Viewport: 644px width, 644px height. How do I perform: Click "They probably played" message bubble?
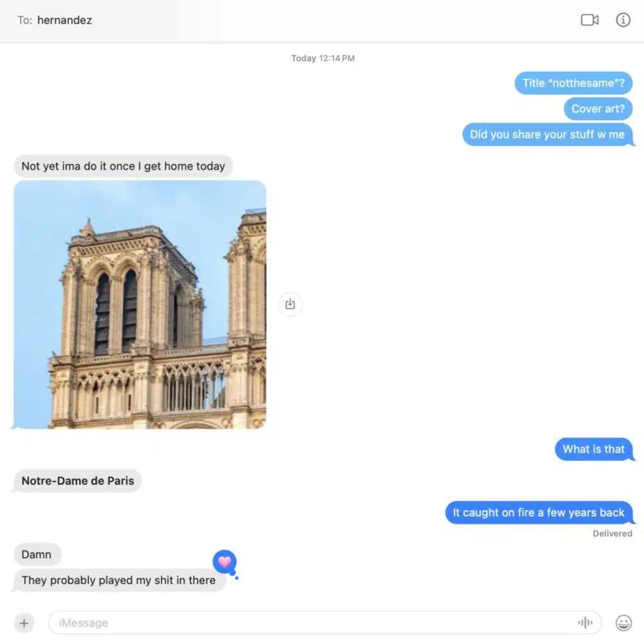point(118,580)
